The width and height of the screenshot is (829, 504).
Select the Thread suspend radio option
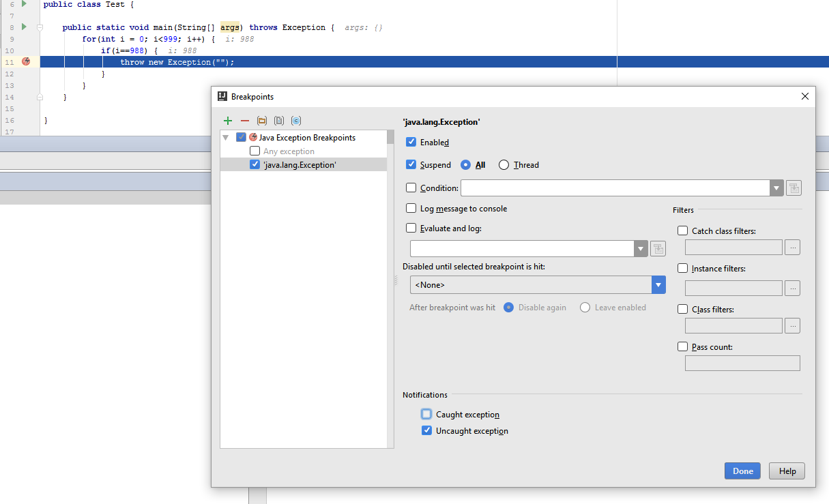coord(504,164)
